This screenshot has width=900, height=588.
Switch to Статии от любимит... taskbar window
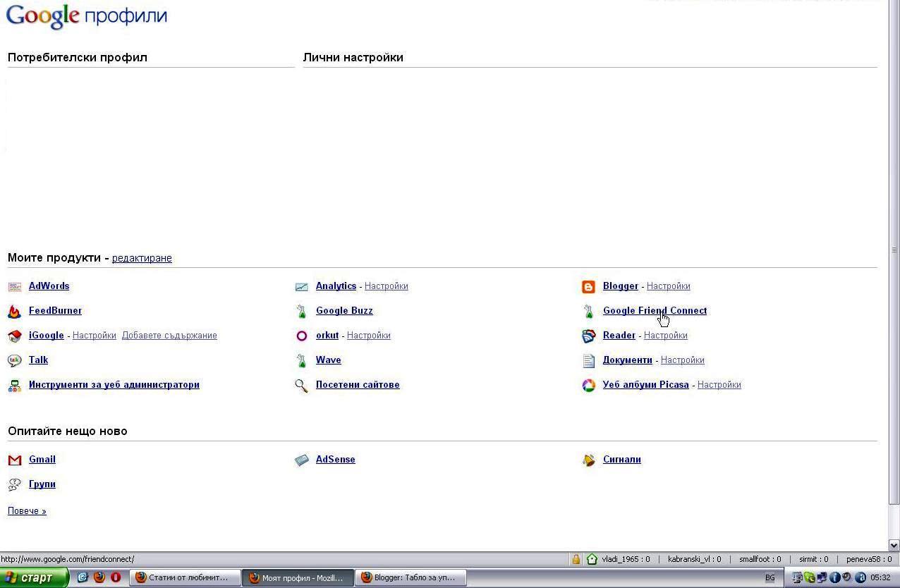185,577
